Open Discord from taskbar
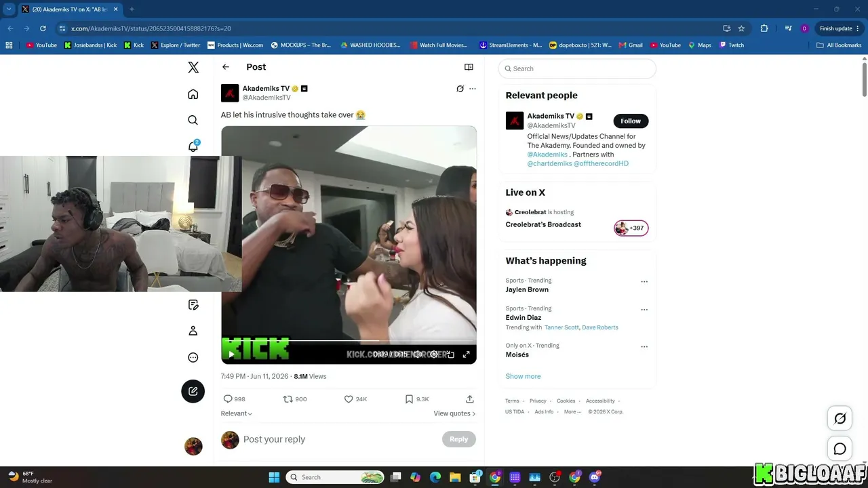Image resolution: width=868 pixels, height=488 pixels. [x=595, y=477]
